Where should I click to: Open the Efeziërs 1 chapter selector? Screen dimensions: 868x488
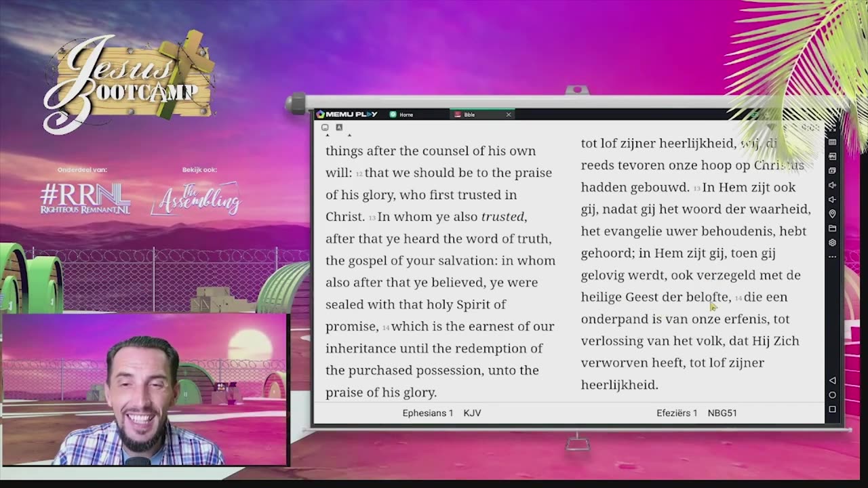(x=677, y=413)
